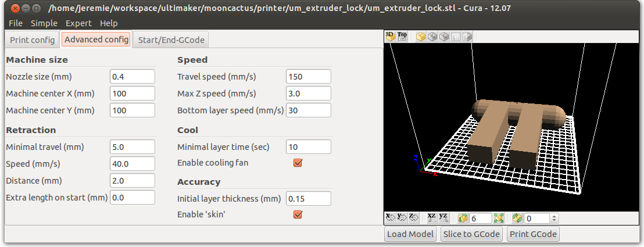The height and width of the screenshot is (247, 644).
Task: Click the Extra length on start field
Action: point(133,197)
